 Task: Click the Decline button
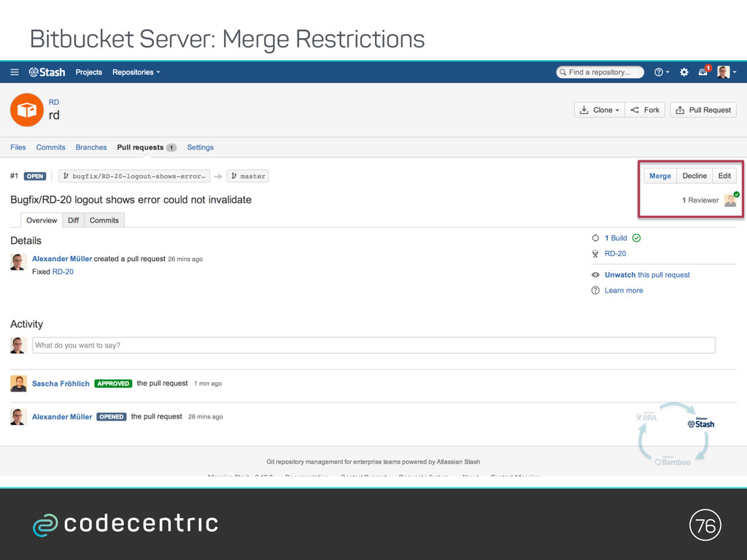coord(694,176)
